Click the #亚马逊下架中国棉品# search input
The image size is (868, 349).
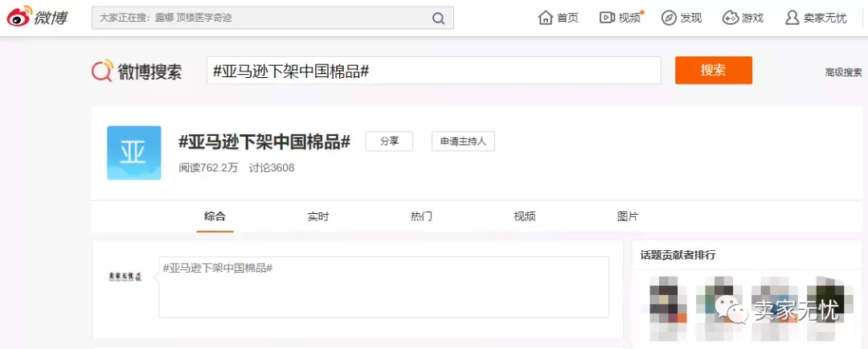click(x=434, y=70)
